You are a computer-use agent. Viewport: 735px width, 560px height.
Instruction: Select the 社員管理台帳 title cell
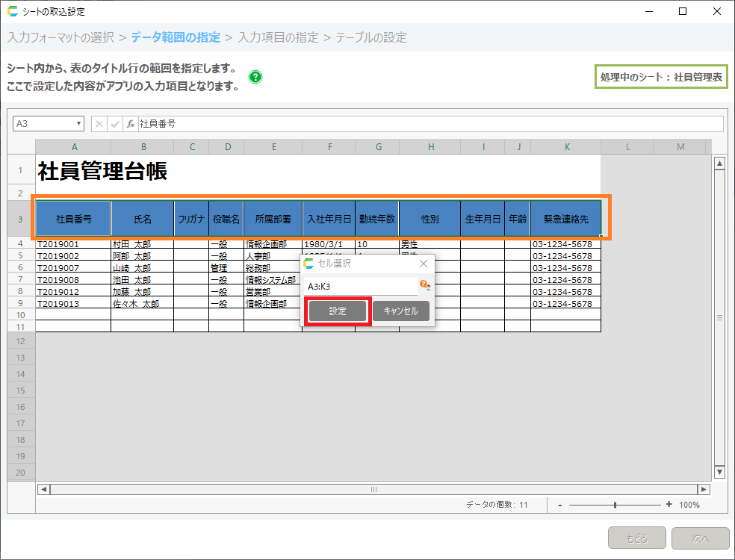coord(102,172)
